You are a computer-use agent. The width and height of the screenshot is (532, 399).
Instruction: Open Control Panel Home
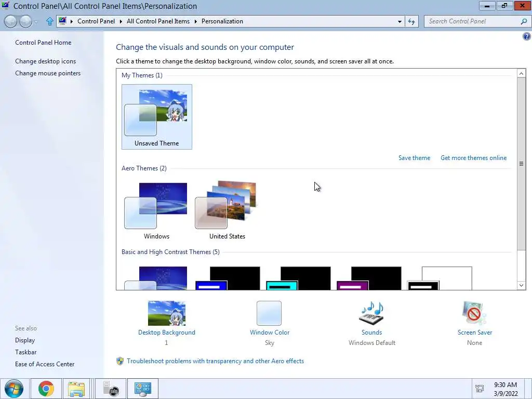(x=43, y=43)
